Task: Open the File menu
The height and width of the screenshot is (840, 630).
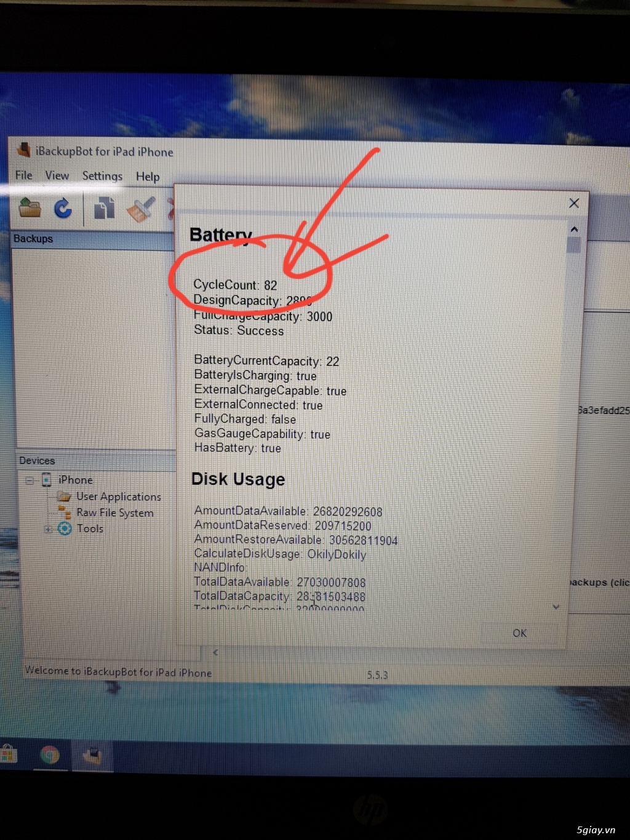Action: (24, 175)
